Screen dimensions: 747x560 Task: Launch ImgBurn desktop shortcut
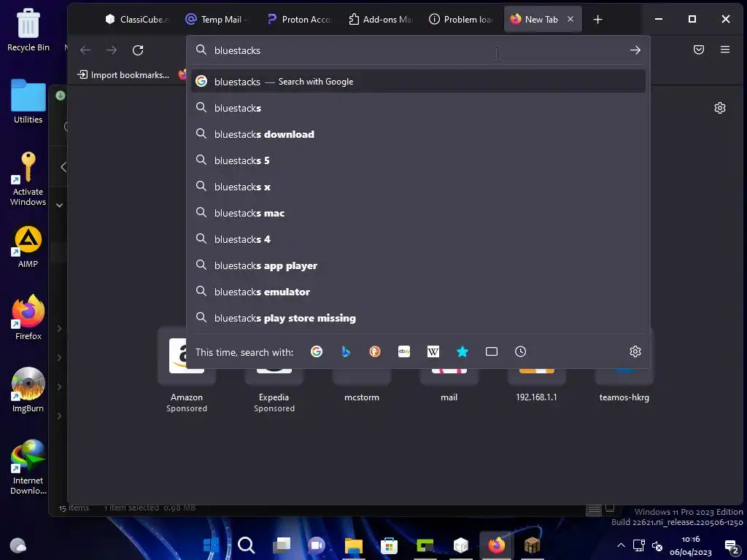[x=28, y=391]
